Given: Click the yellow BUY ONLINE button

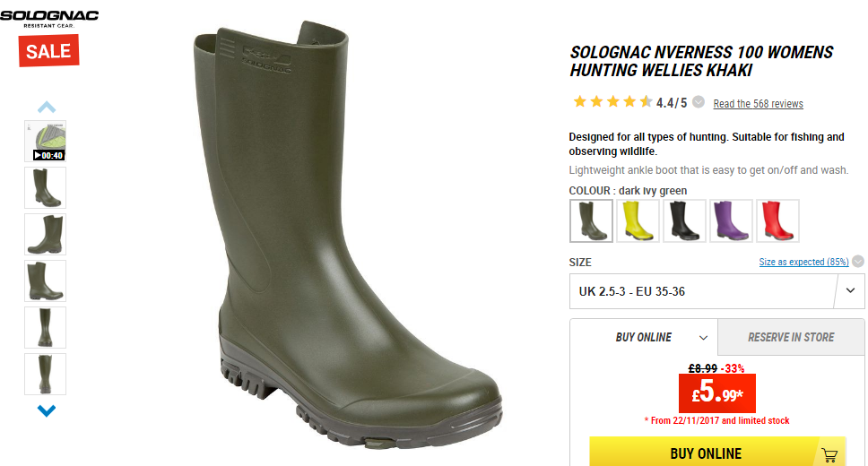Looking at the screenshot, I should [x=717, y=453].
